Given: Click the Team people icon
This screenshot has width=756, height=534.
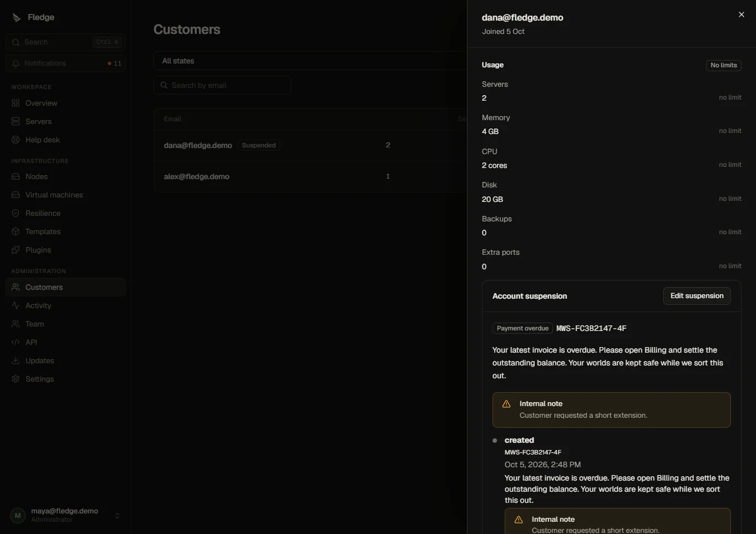Looking at the screenshot, I should pos(16,324).
